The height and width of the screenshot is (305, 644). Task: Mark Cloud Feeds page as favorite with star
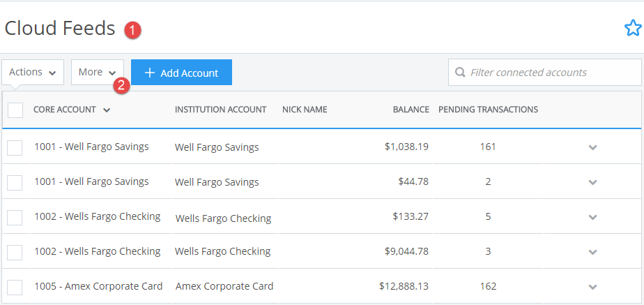[633, 29]
